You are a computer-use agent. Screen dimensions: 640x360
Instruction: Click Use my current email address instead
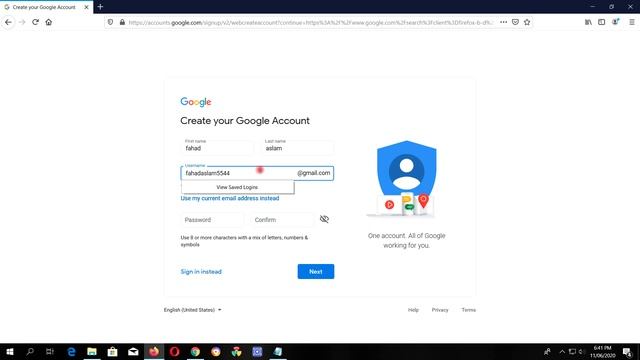click(230, 198)
